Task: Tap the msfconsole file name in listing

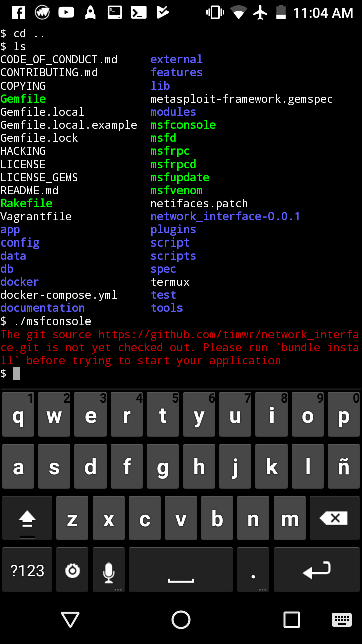Action: point(183,125)
